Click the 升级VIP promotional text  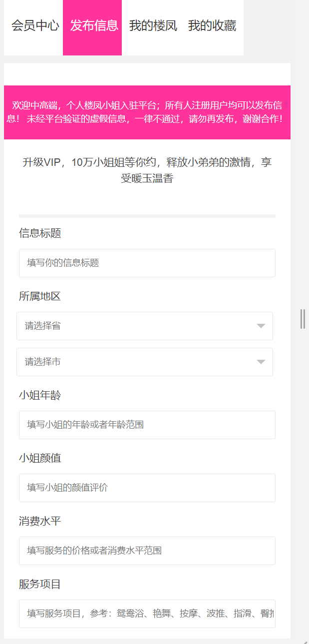pos(147,170)
